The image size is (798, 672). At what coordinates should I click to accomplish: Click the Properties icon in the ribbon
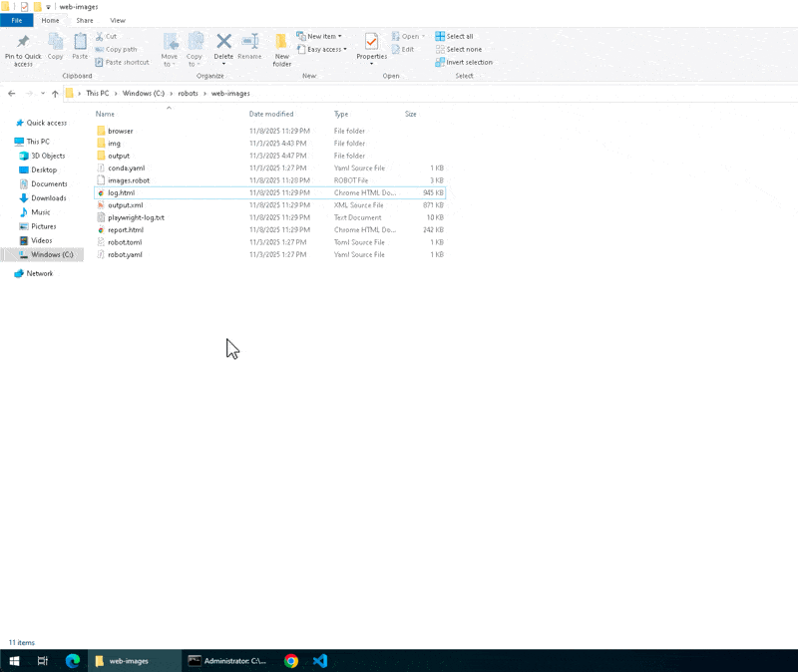click(371, 43)
